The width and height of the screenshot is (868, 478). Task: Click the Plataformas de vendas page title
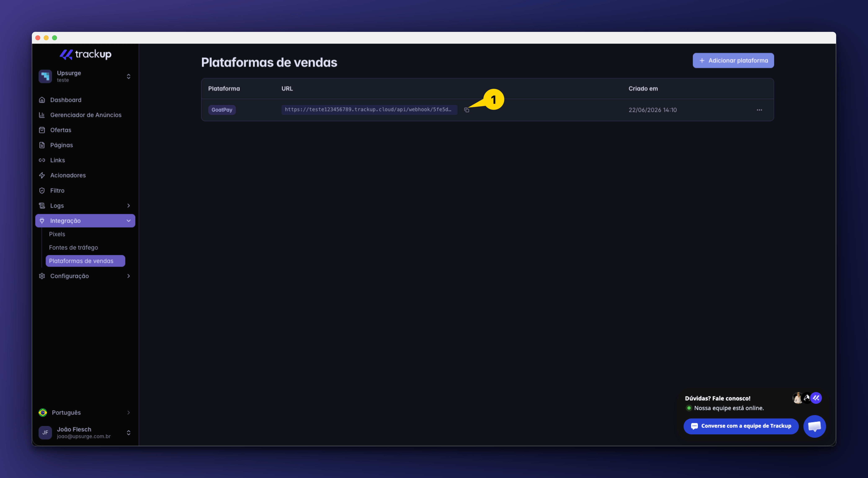tap(269, 62)
